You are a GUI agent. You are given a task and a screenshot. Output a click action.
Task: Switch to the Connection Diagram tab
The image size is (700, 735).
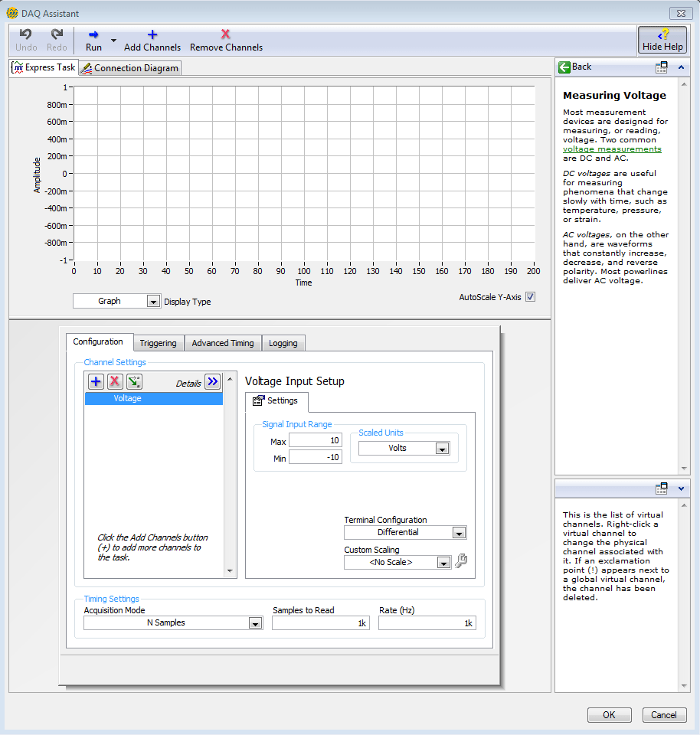pyautogui.click(x=129, y=67)
